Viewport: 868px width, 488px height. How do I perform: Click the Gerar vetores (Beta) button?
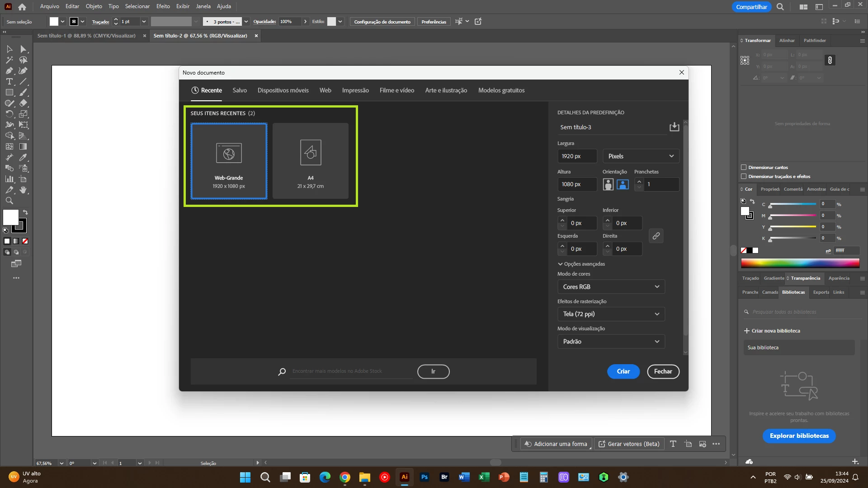[629, 444]
